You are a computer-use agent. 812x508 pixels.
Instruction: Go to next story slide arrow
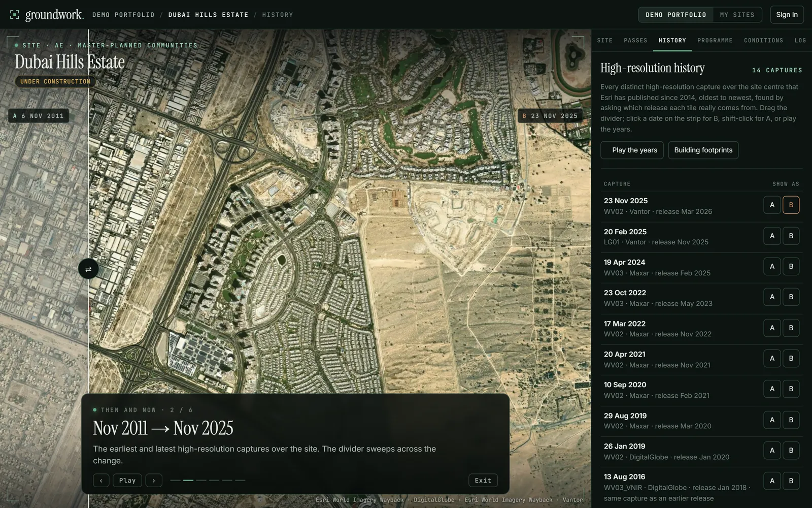pos(154,480)
